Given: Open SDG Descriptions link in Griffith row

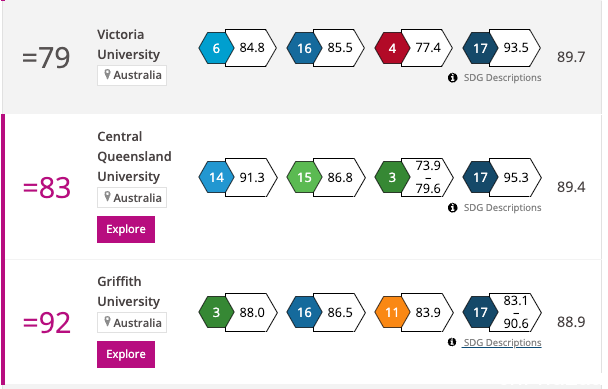Looking at the screenshot, I should 502,342.
